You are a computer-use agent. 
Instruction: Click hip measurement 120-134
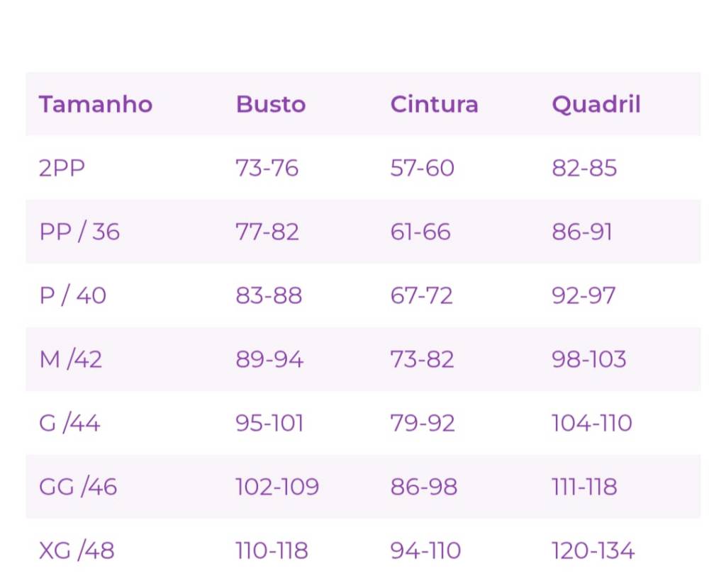[593, 550]
